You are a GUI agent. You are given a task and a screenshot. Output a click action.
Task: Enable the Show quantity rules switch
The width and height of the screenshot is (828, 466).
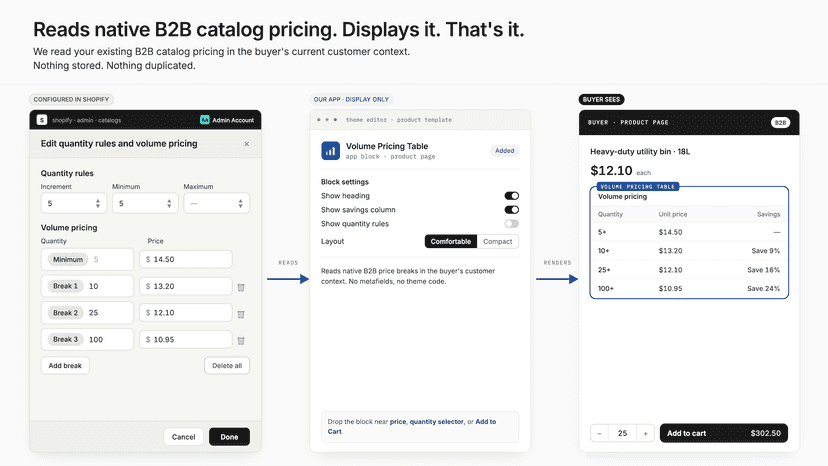coord(511,223)
